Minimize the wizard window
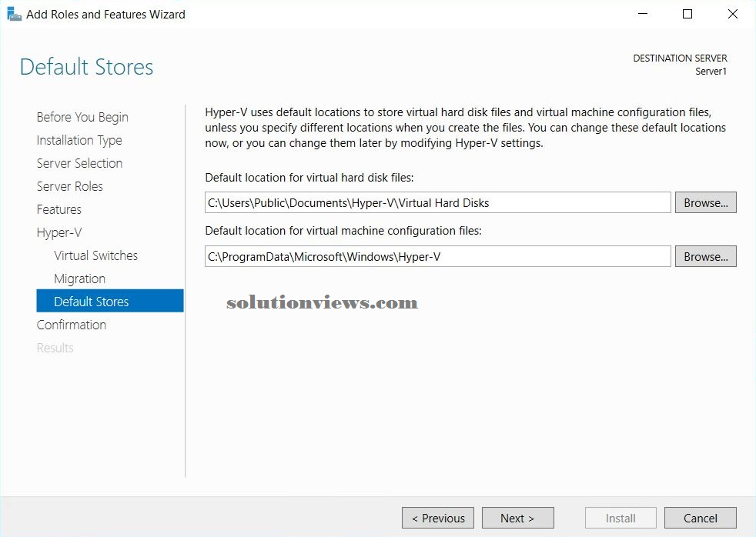 click(x=643, y=14)
